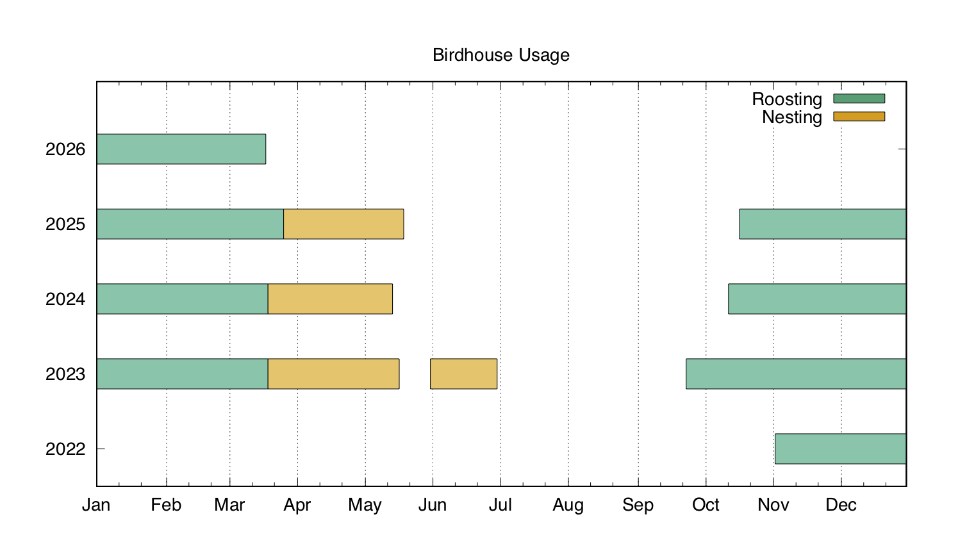Viewport: 967px width, 560px height.
Task: Click the green Roosting legend swatch
Action: pos(859,99)
